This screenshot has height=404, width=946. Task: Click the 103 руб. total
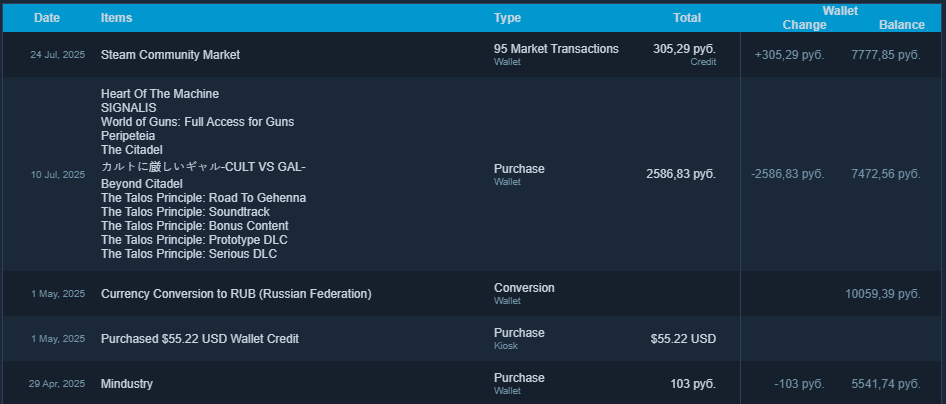point(693,384)
